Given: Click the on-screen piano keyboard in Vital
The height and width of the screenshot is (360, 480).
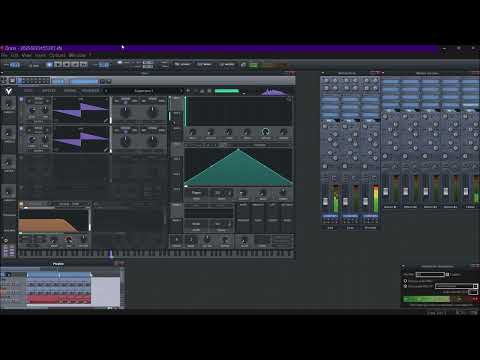Looking at the screenshot, I should click(157, 254).
